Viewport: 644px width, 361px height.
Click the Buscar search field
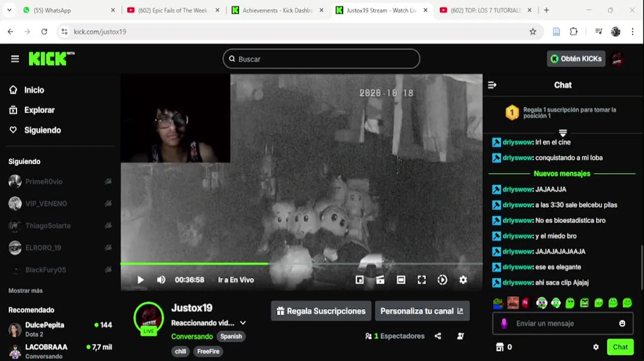pos(321,59)
